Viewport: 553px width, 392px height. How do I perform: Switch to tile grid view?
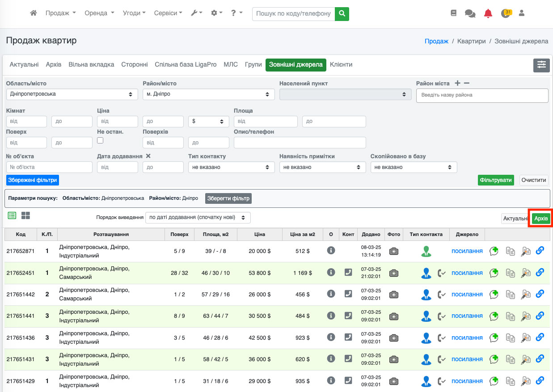click(x=25, y=215)
